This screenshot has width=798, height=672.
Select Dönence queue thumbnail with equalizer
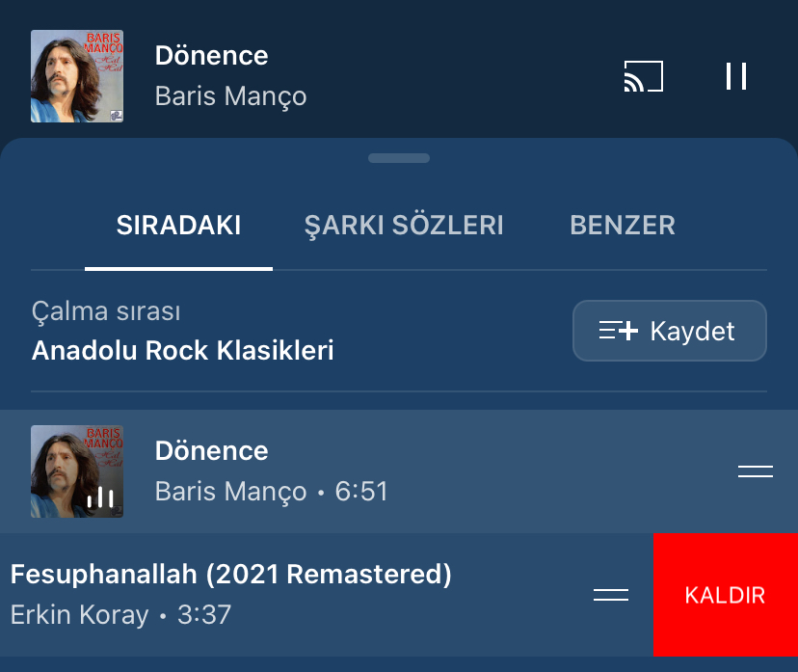pos(77,471)
